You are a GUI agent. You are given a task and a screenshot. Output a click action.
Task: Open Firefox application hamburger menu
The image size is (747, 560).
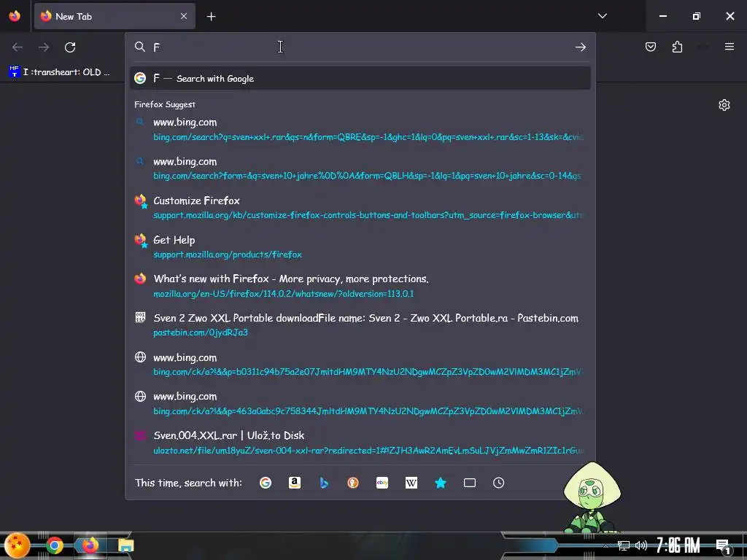tap(729, 47)
